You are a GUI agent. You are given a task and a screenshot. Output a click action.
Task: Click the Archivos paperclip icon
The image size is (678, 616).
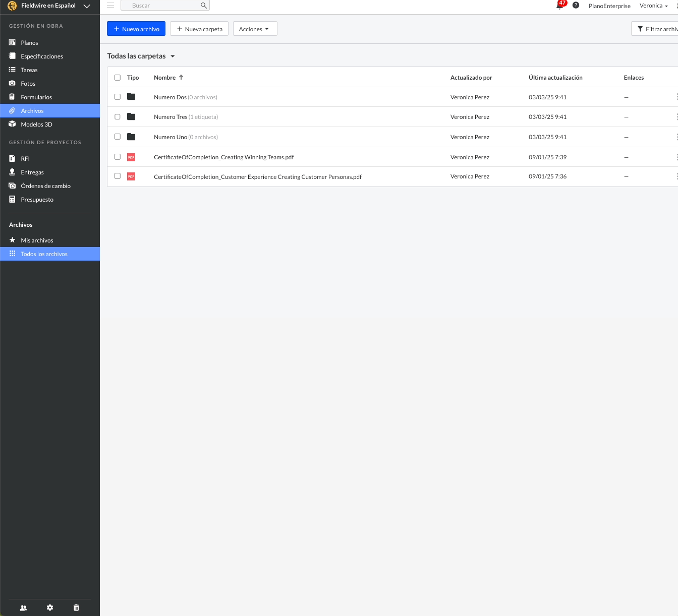pyautogui.click(x=12, y=110)
